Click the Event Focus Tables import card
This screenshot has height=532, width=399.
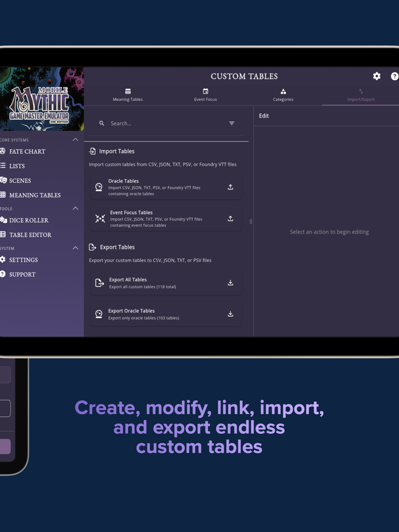tap(166, 219)
